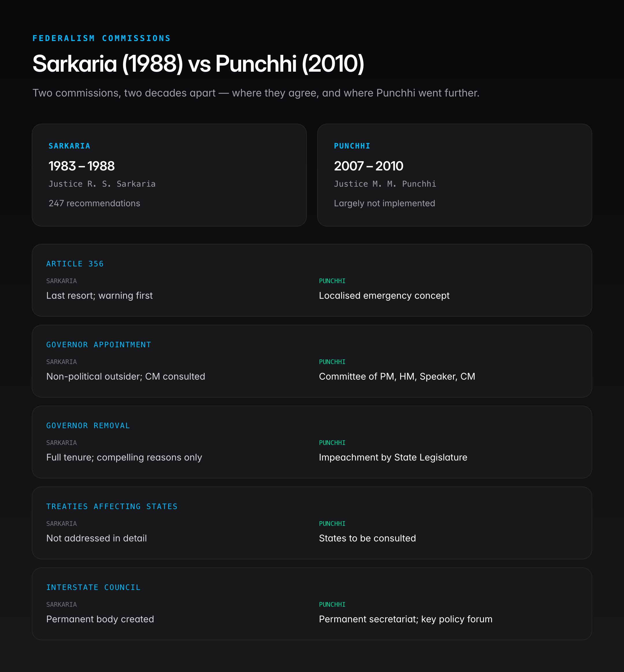The width and height of the screenshot is (624, 672).
Task: Click the subtitle about two commissions
Action: pyautogui.click(x=256, y=93)
